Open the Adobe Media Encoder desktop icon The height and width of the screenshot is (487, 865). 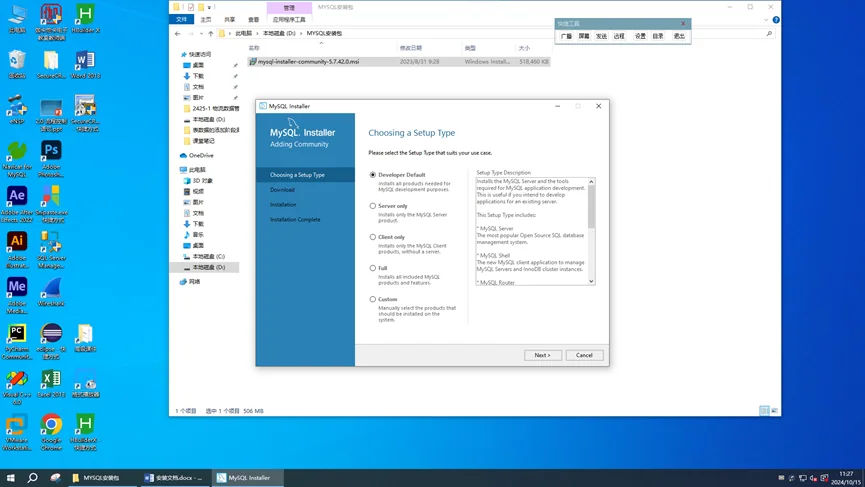pos(17,296)
